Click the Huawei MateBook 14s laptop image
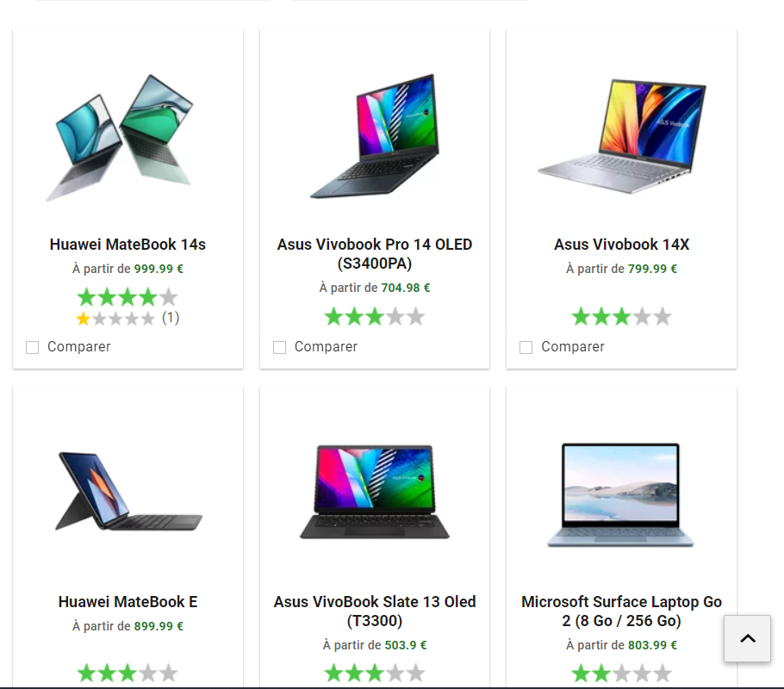Image resolution: width=784 pixels, height=689 pixels. (x=120, y=138)
